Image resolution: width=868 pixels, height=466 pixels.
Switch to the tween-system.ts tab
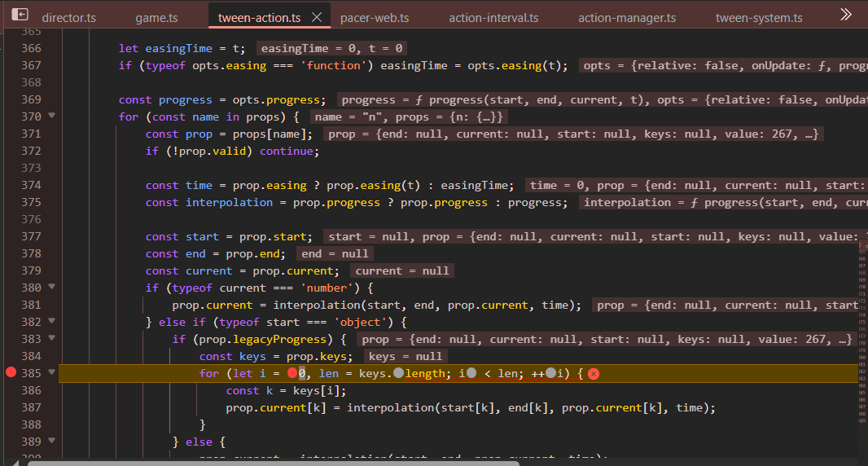759,18
